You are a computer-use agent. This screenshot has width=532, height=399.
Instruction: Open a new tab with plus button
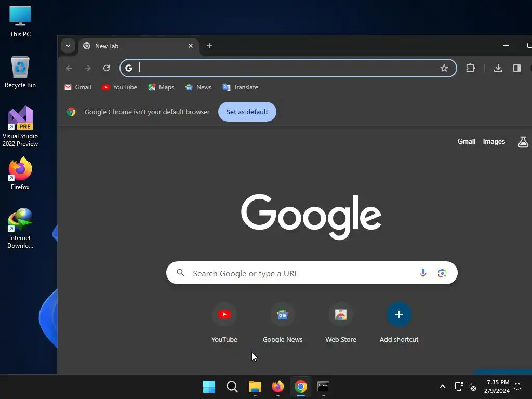[209, 46]
